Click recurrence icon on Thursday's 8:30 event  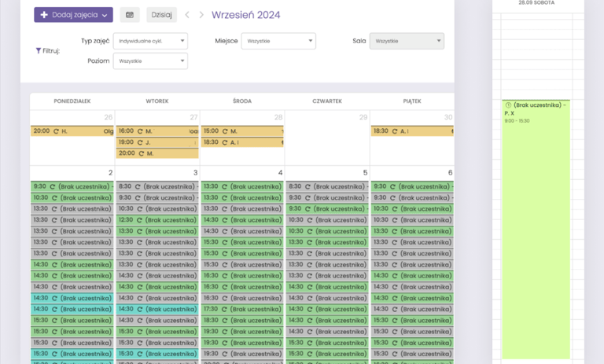(x=308, y=187)
